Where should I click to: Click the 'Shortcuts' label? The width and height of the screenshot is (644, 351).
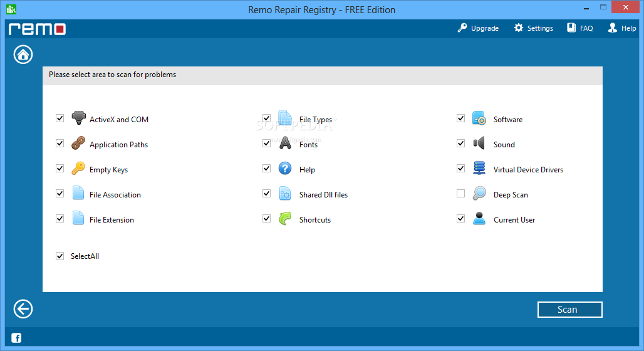[315, 220]
